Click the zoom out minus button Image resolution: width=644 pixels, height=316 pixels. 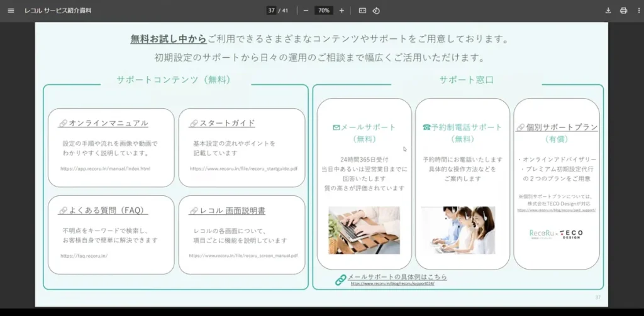coord(306,11)
